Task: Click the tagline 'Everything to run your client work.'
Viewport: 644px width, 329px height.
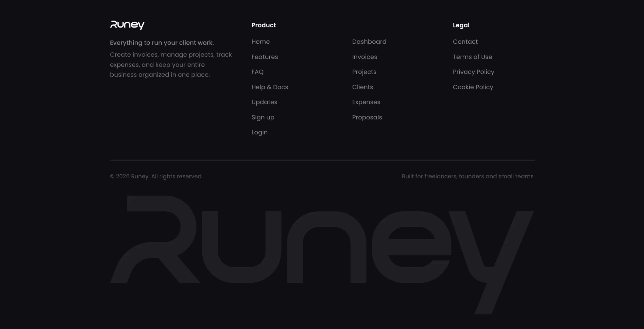Action: 162,43
